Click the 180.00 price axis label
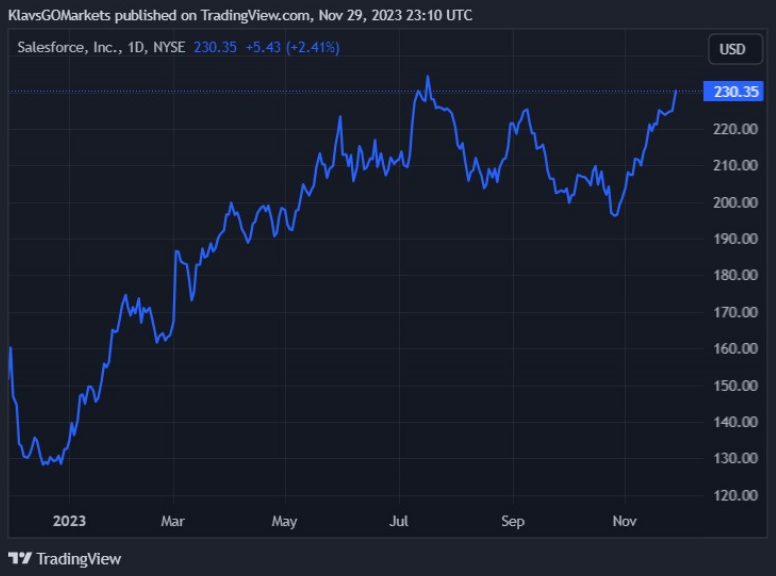Image resolution: width=776 pixels, height=576 pixels. point(735,275)
